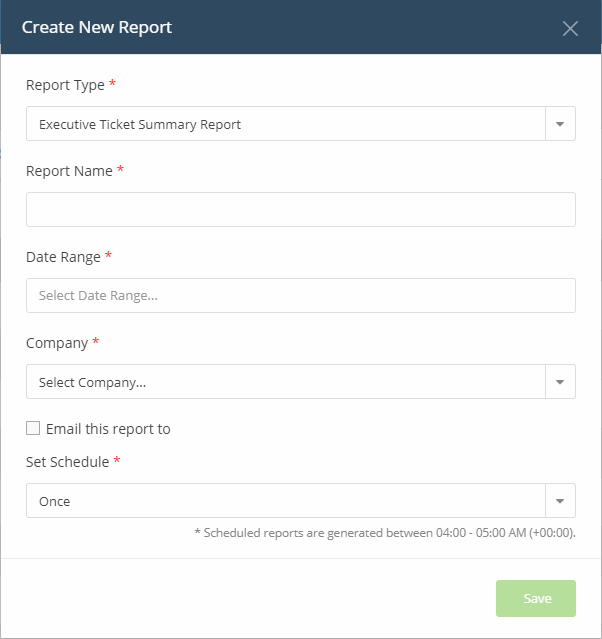Expand the Company dropdown arrow
The height and width of the screenshot is (639, 602).
(x=560, y=382)
